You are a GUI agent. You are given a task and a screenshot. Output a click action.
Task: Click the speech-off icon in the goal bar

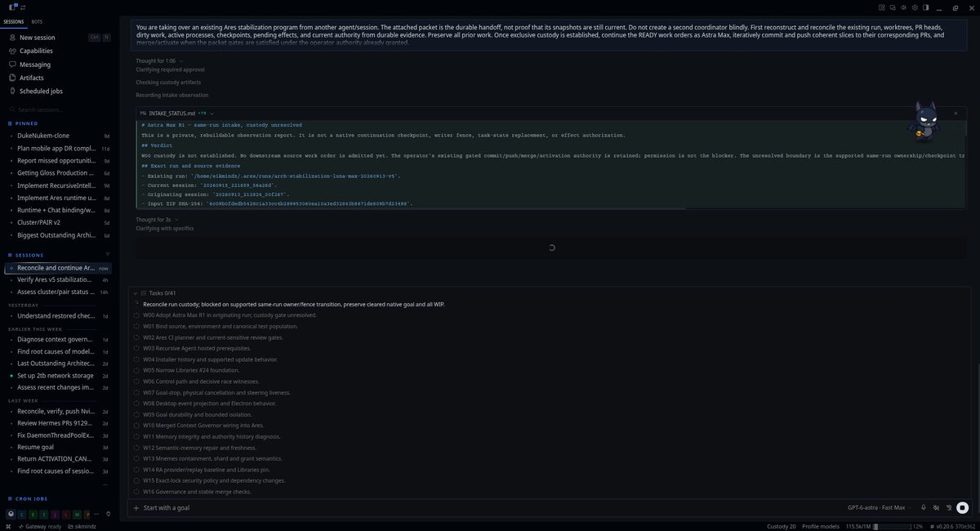coord(936,507)
